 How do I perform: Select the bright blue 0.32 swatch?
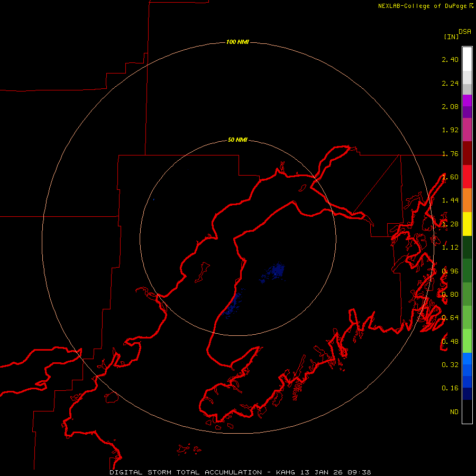coord(467,359)
